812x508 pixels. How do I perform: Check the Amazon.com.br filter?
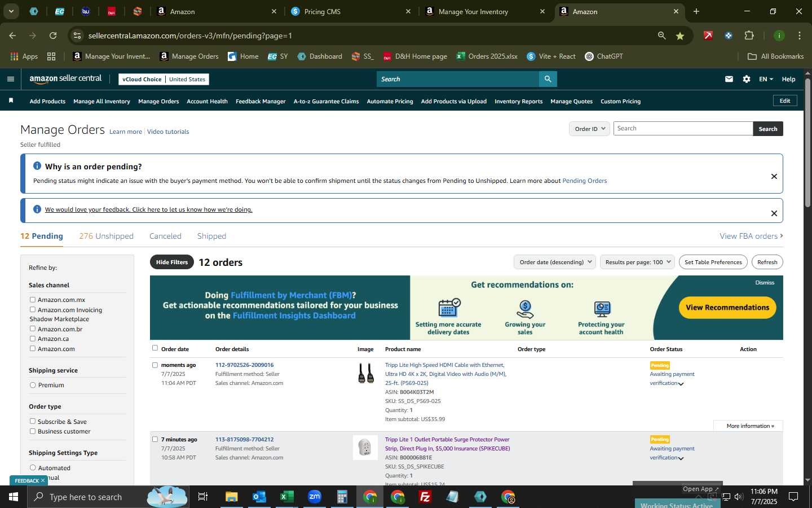pyautogui.click(x=33, y=329)
